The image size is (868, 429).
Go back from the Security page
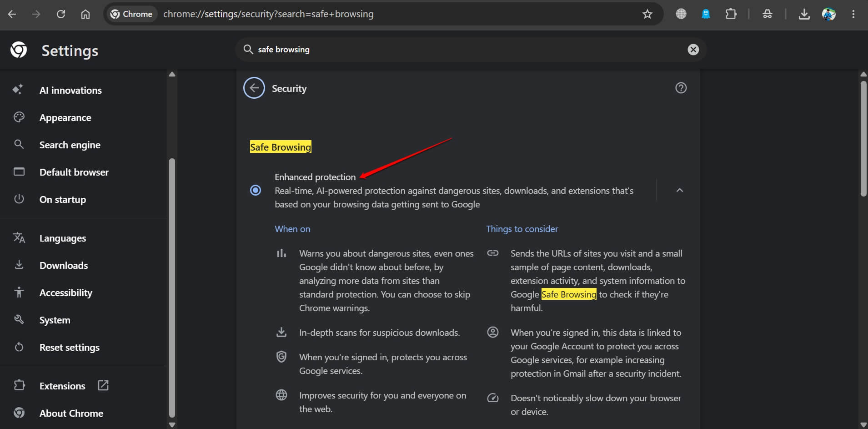click(254, 88)
